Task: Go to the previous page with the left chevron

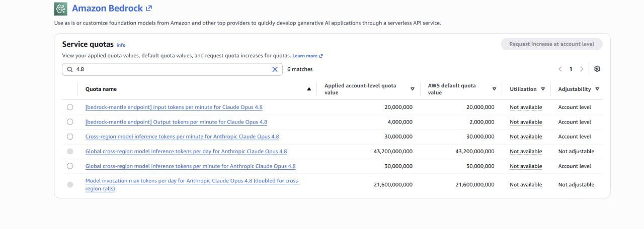Action: click(x=560, y=69)
